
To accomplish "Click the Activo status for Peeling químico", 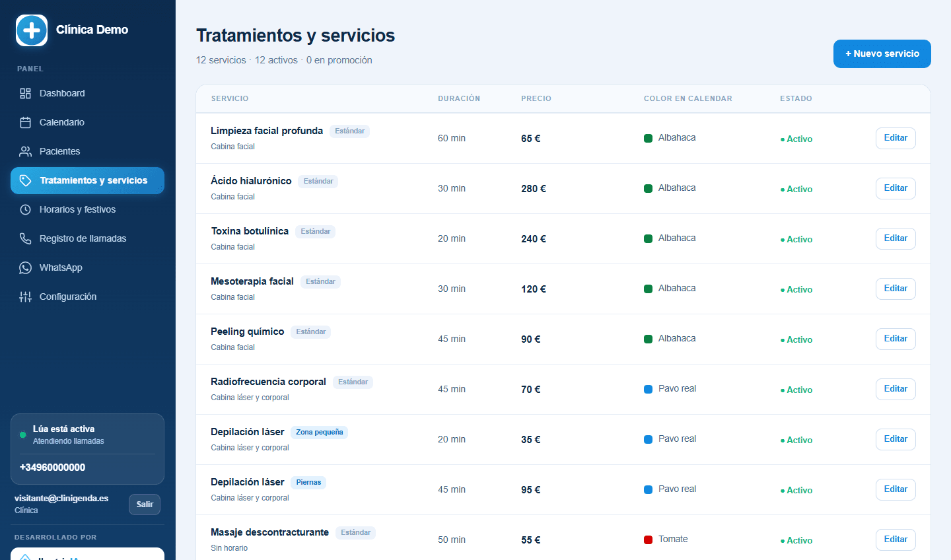I will tap(796, 339).
